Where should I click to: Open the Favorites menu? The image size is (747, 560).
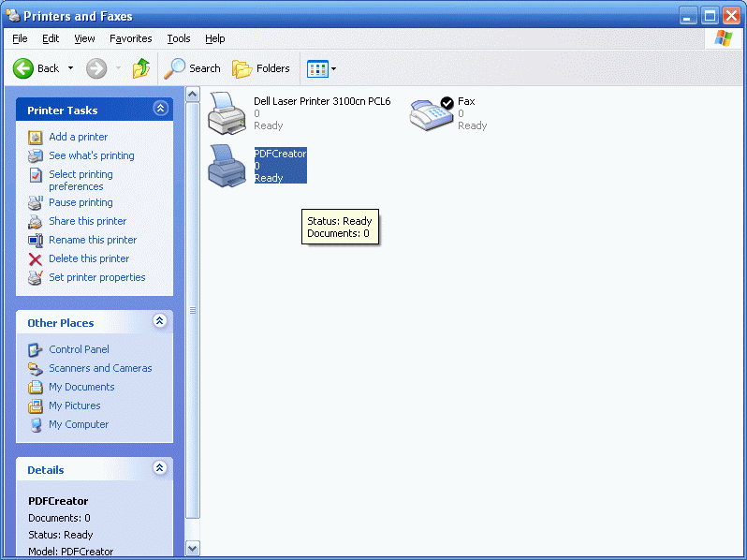pyautogui.click(x=130, y=38)
